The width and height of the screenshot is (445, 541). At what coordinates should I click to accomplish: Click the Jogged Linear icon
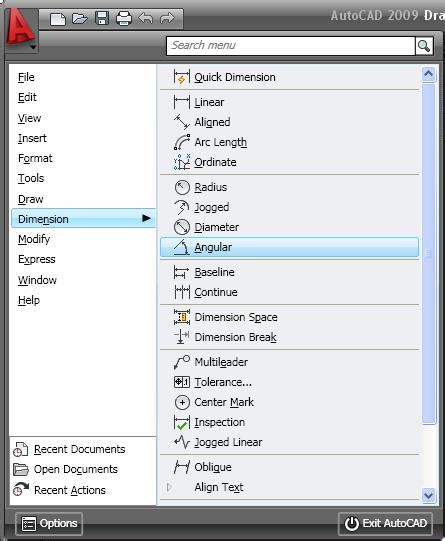tap(181, 442)
